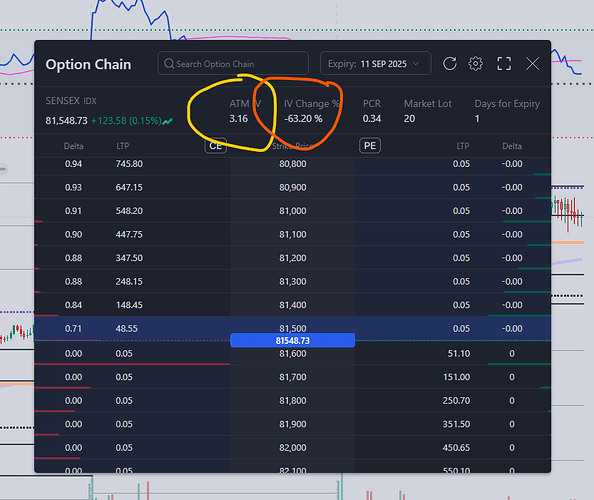This screenshot has width=594, height=500.
Task: Toggle the CE calls column badge
Action: coord(216,146)
